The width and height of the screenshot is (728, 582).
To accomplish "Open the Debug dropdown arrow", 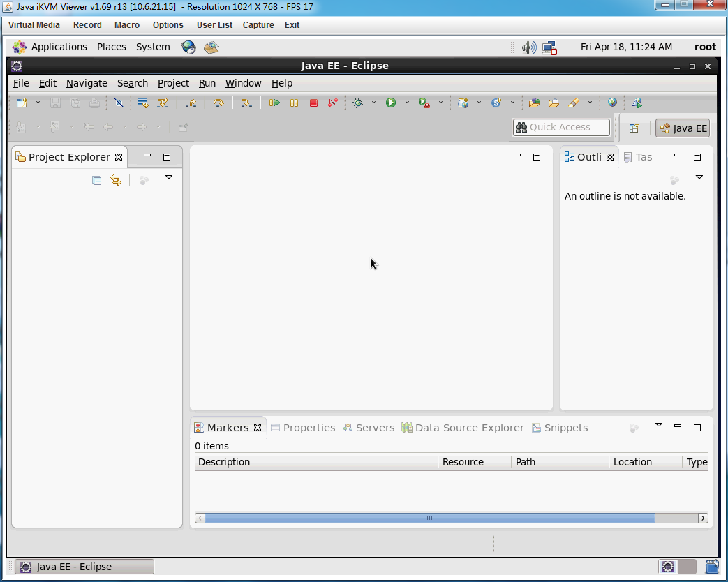I will tap(373, 103).
